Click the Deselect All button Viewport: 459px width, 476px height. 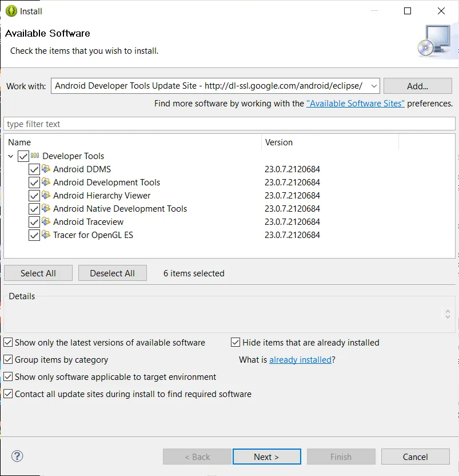point(112,273)
